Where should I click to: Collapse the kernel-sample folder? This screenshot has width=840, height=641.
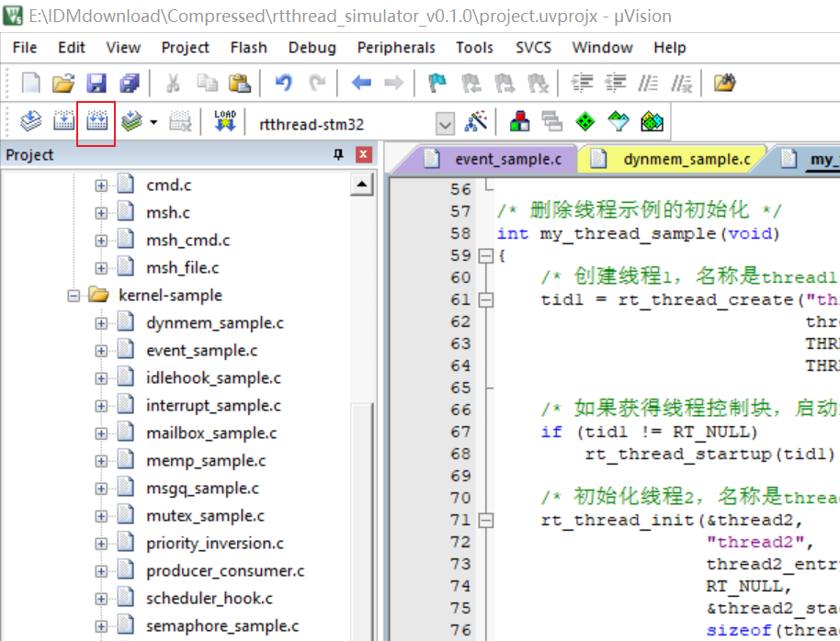click(74, 296)
